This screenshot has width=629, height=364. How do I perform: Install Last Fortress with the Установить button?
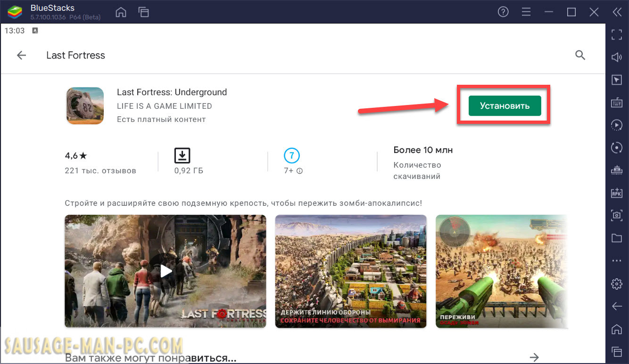[505, 106]
